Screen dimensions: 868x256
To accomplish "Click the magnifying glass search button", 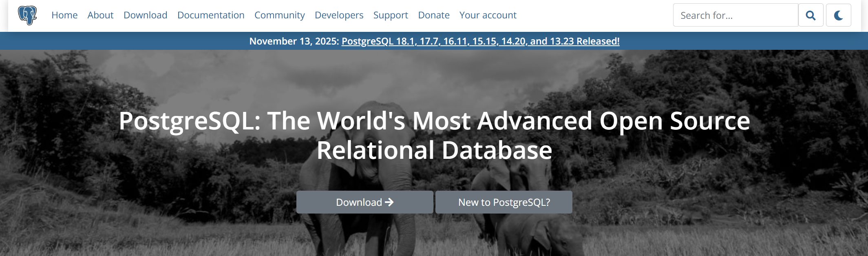I will [x=811, y=15].
